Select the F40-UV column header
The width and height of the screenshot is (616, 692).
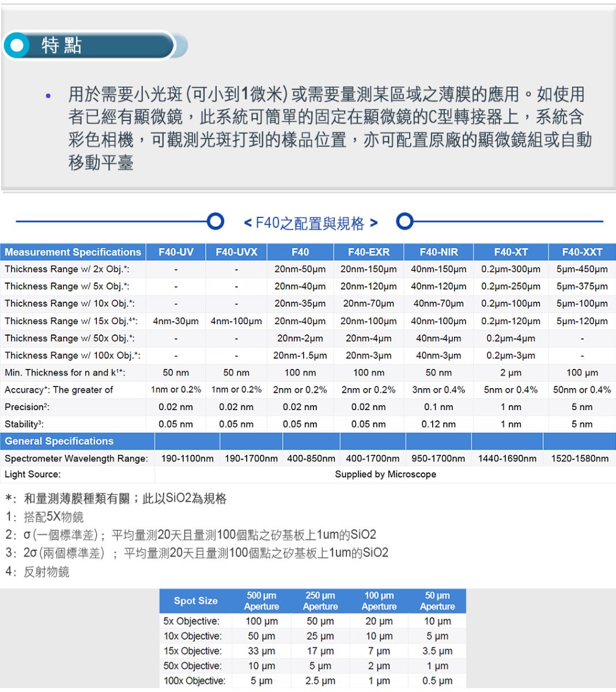[x=176, y=252]
